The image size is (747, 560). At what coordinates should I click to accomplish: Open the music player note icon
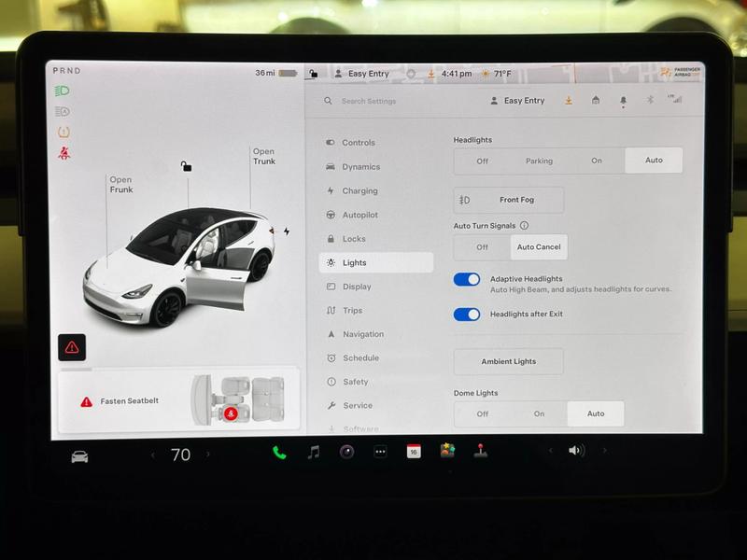[314, 453]
